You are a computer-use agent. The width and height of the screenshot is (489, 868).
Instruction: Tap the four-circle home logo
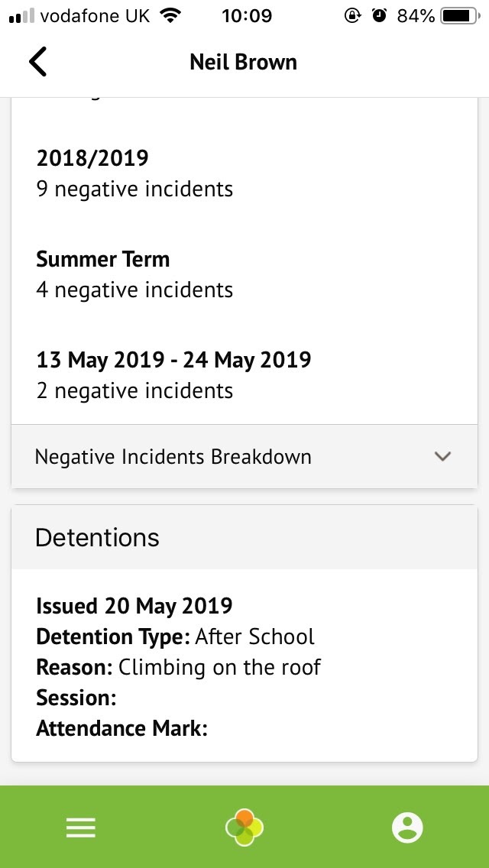tap(244, 828)
